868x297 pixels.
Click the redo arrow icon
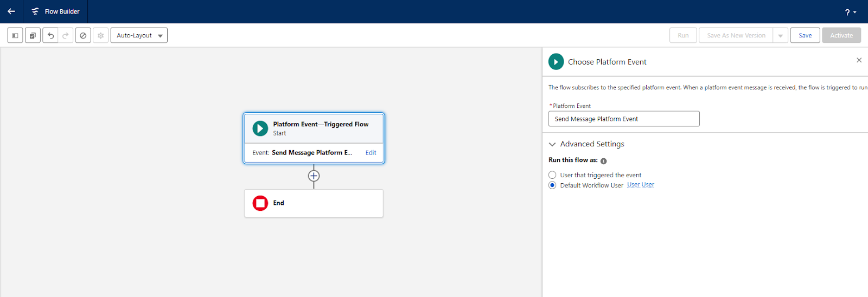[66, 36]
